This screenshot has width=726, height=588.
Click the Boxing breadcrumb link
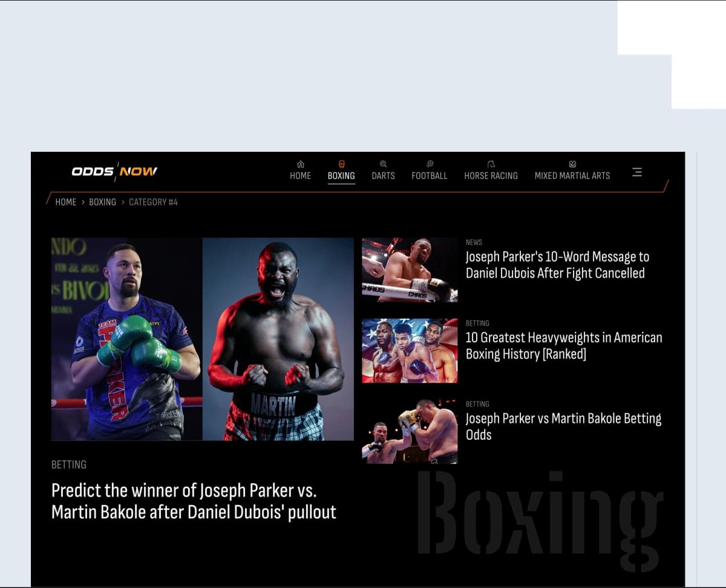pos(102,202)
